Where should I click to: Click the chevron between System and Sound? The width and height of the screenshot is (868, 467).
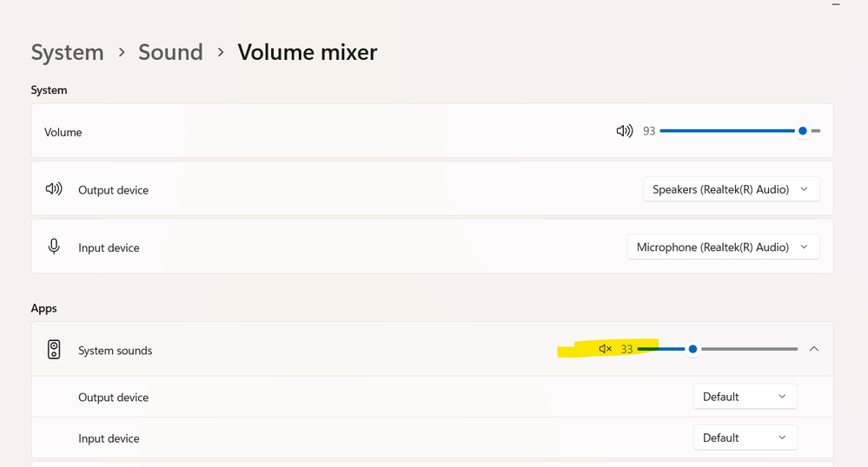[x=121, y=53]
